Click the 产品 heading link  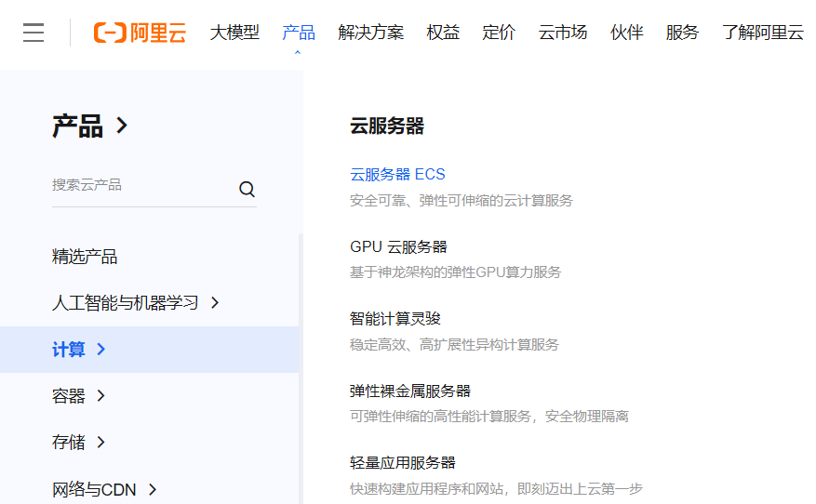click(77, 126)
